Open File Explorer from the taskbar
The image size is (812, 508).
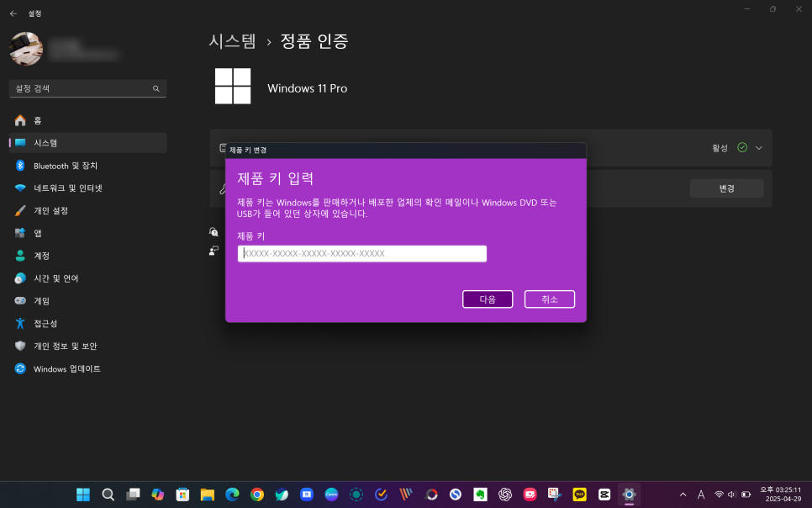tap(207, 495)
